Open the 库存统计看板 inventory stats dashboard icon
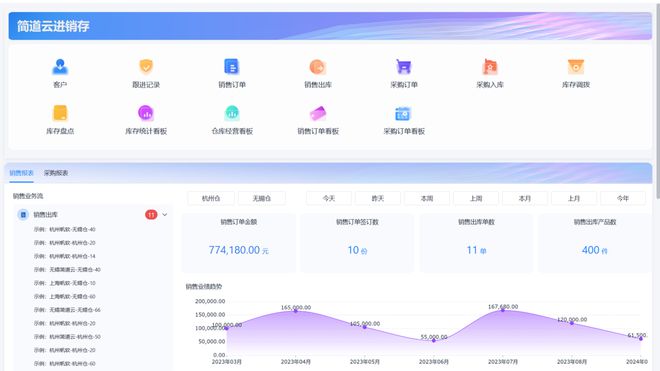 coord(146,113)
